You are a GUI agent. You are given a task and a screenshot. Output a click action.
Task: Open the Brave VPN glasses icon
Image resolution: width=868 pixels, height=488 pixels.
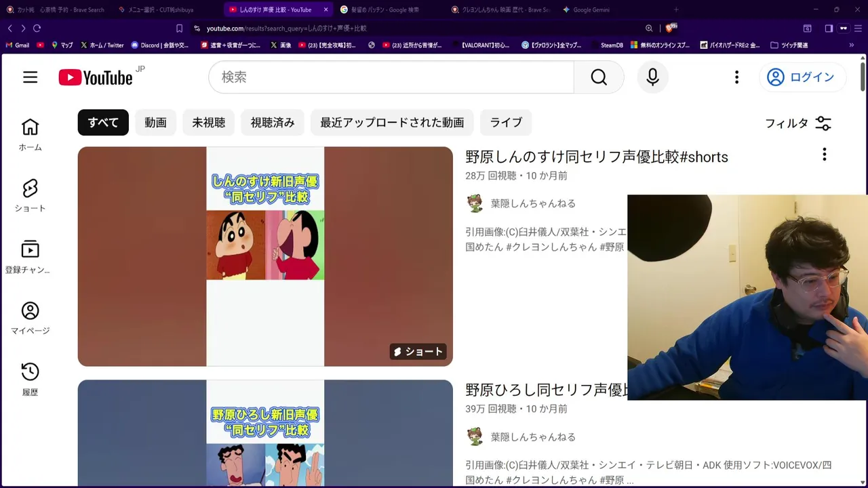coord(843,28)
